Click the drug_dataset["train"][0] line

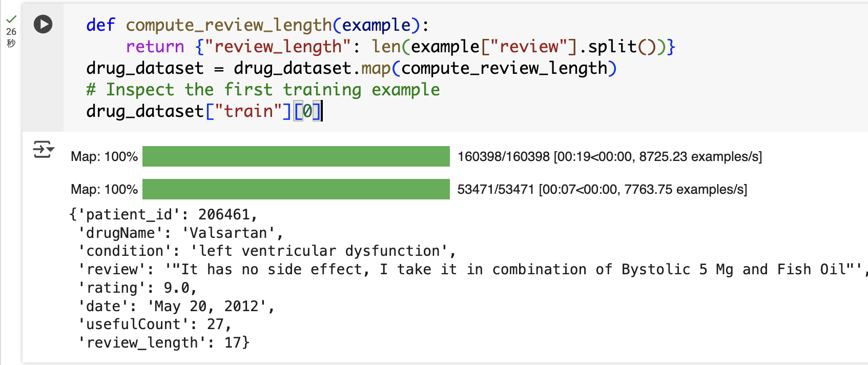coord(204,111)
